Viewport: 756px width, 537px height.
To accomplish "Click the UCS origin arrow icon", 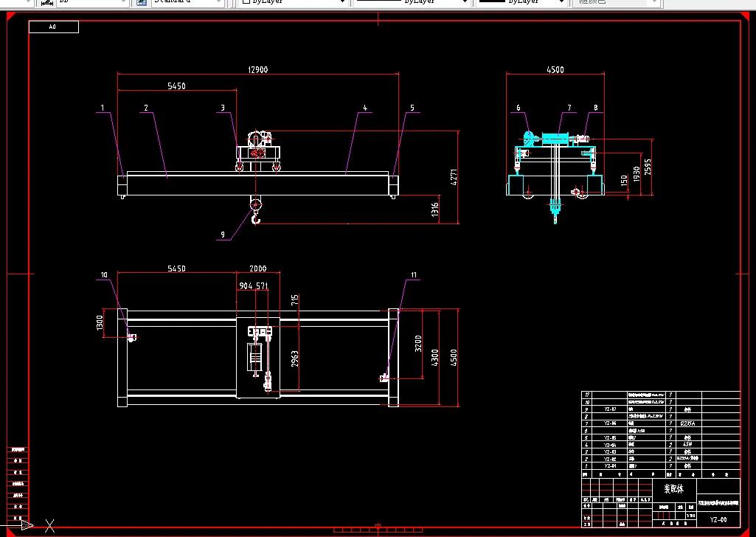I will coord(27,525).
